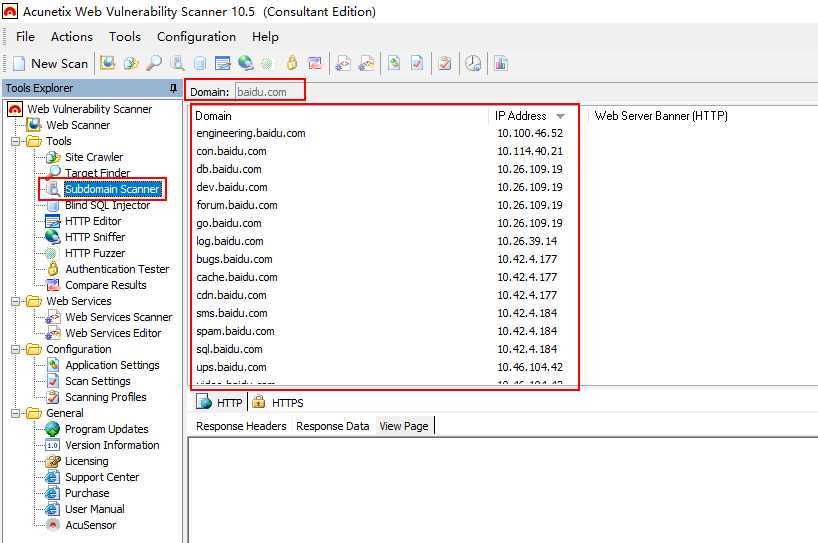This screenshot has width=818, height=543.
Task: Select the View Page tab
Action: pos(404,426)
